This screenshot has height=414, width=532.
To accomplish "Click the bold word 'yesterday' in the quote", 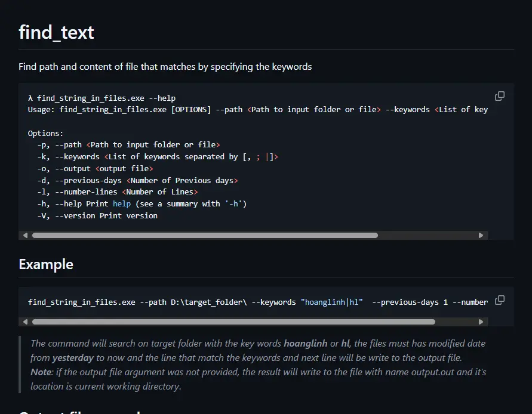I will pyautogui.click(x=73, y=358).
